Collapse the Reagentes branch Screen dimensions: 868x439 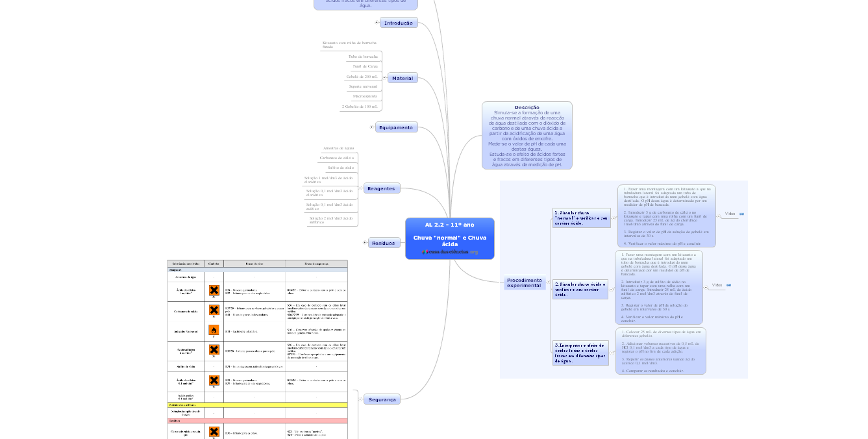coord(360,188)
